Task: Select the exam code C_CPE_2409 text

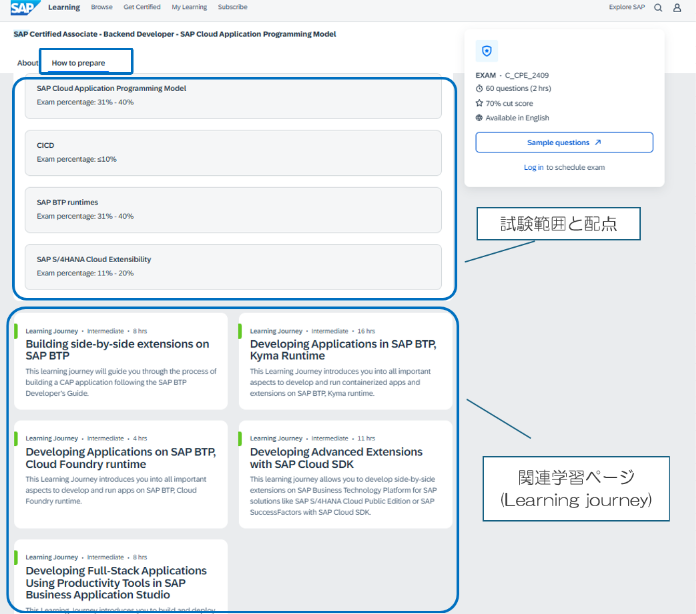Action: 526,75
